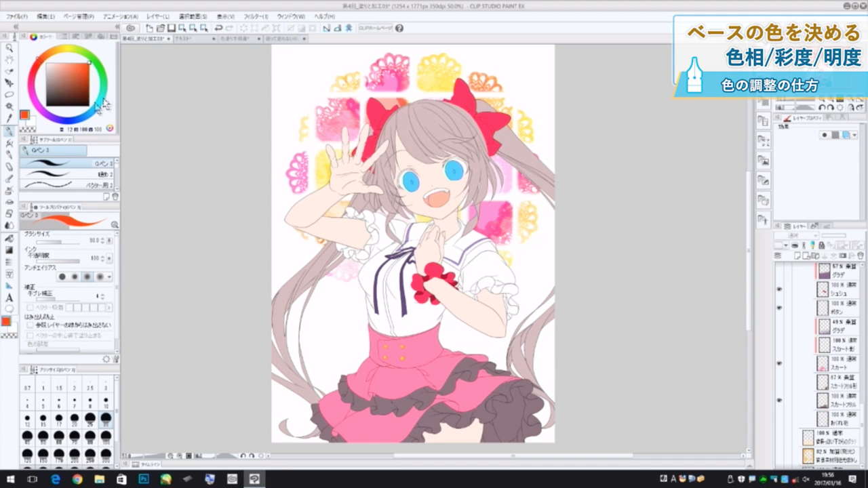The width and height of the screenshot is (868, 488).
Task: Select the Auto Select magic wand tool
Action: coord(9,106)
